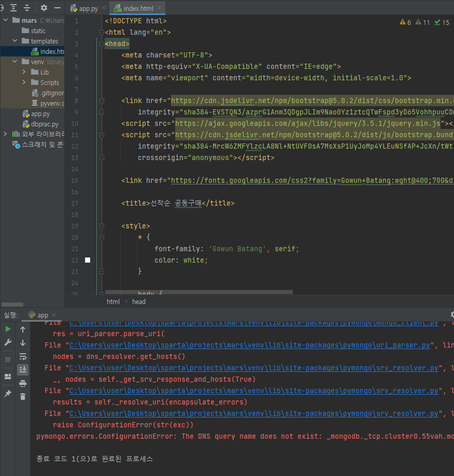Click the 11 weak warnings indicator
The image size is (454, 476).
coord(422,22)
